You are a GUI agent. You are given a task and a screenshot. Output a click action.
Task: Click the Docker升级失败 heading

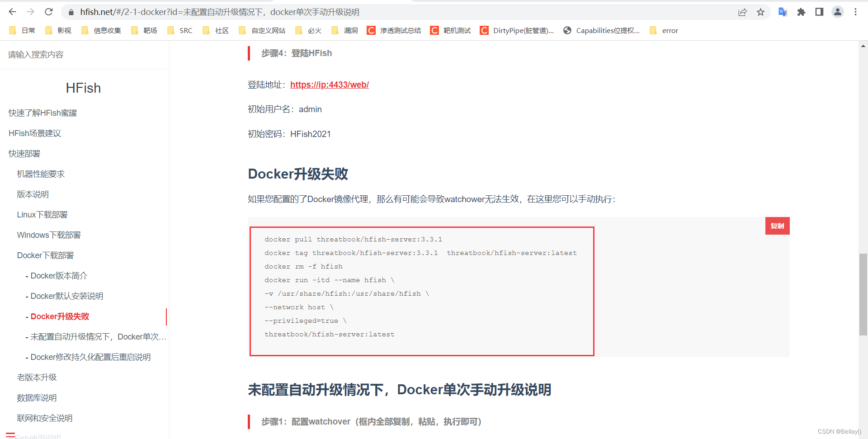(x=298, y=174)
